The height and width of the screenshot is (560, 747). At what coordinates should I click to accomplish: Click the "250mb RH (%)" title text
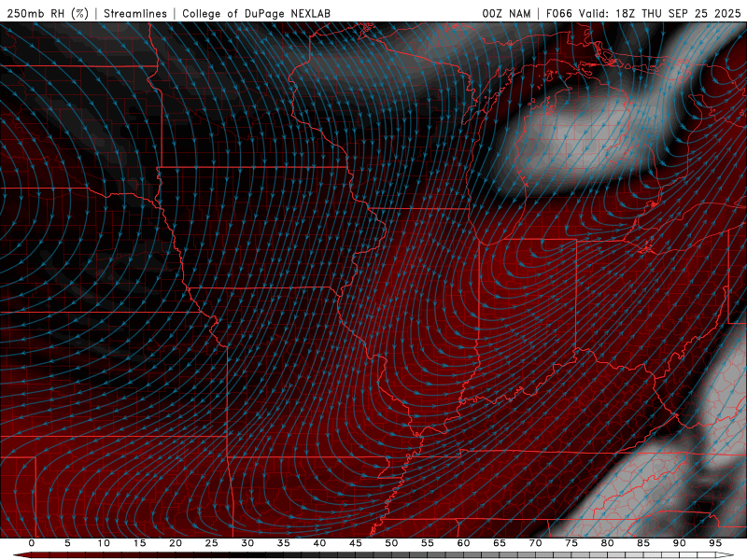tap(49, 13)
